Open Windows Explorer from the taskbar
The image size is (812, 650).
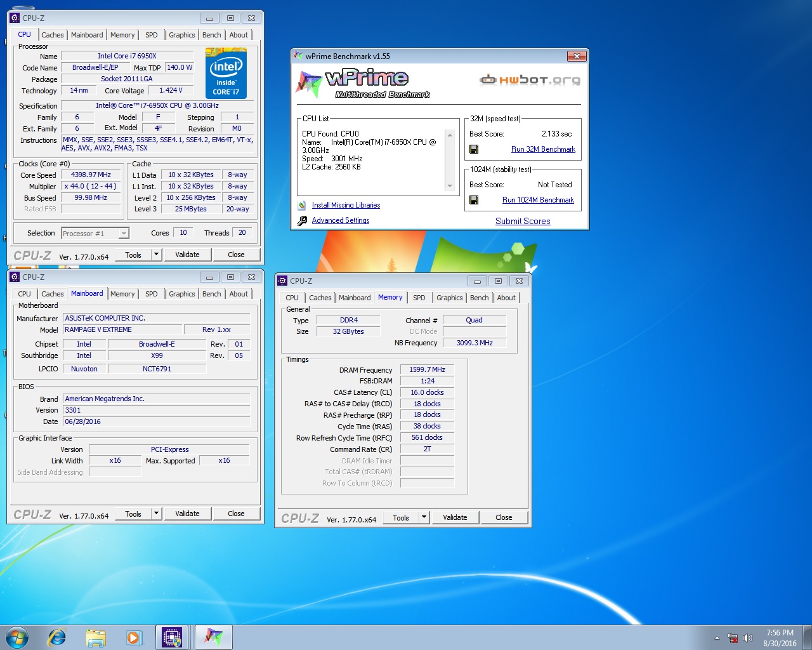(x=96, y=637)
